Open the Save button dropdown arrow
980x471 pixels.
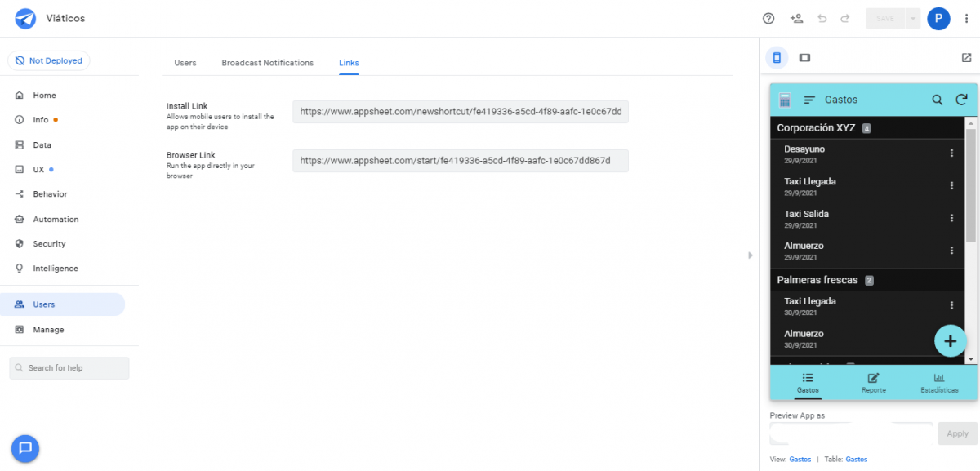pos(913,18)
